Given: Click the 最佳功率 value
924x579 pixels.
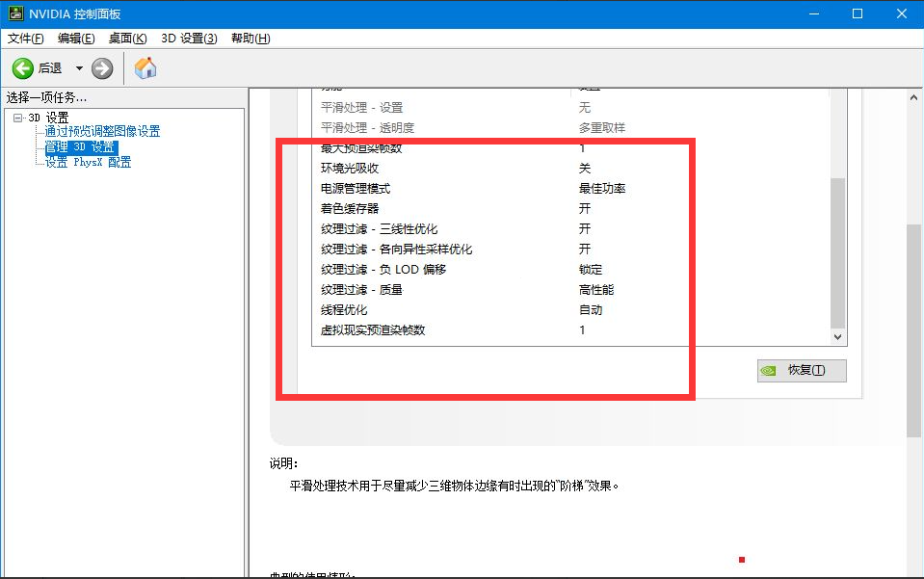Looking at the screenshot, I should point(601,189).
